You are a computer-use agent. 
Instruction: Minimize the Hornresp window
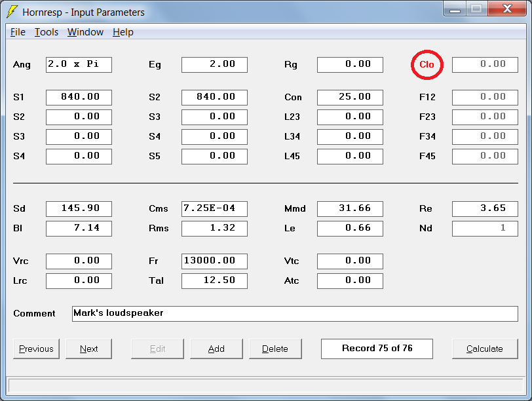455,9
